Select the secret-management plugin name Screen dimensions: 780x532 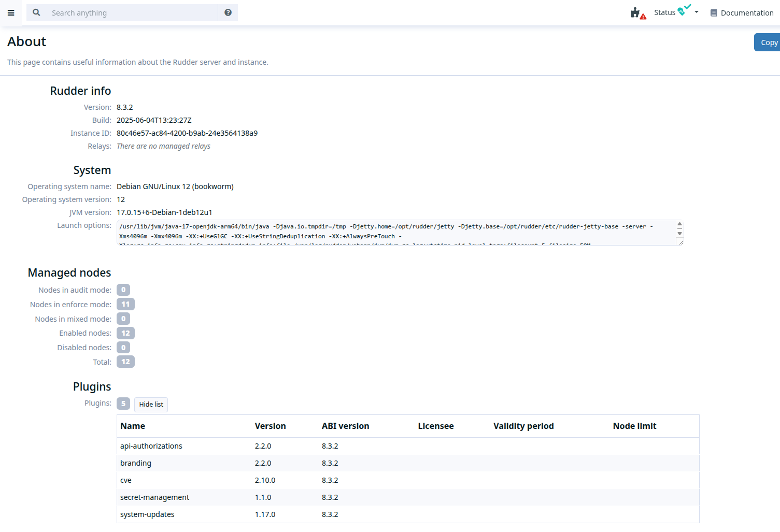pos(154,497)
